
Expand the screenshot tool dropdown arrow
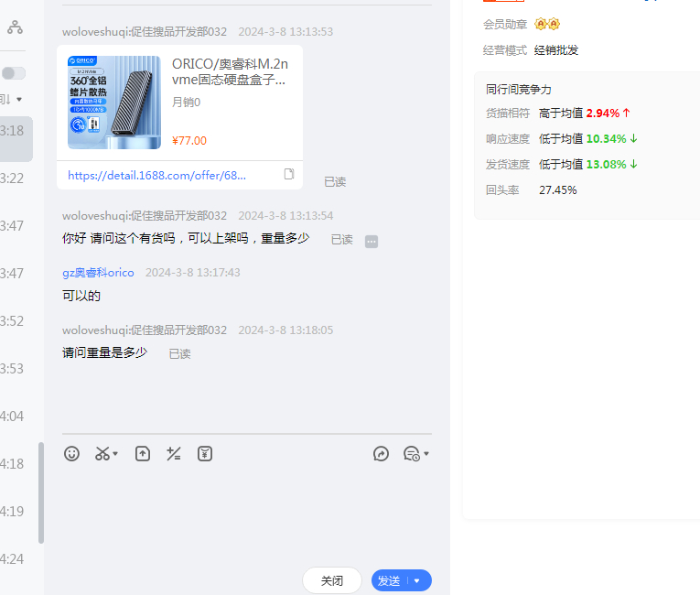[116, 454]
